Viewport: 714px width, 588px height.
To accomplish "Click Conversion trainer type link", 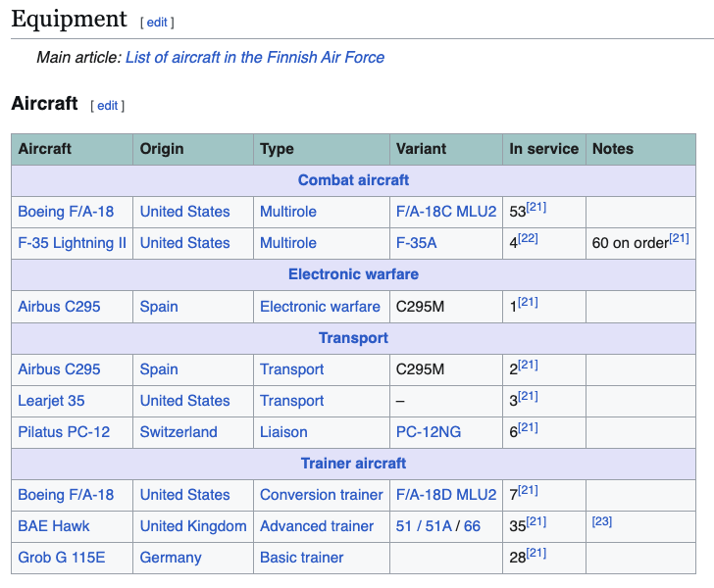I will coord(322,495).
